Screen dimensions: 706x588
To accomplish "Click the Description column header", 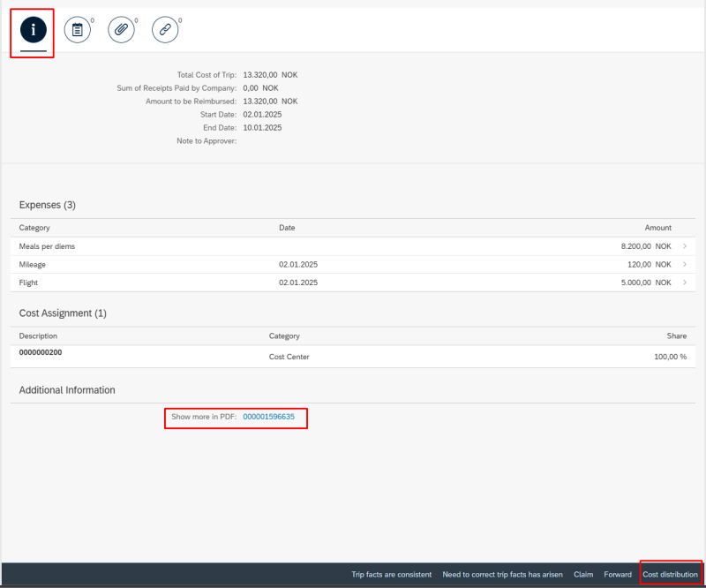I will [38, 335].
